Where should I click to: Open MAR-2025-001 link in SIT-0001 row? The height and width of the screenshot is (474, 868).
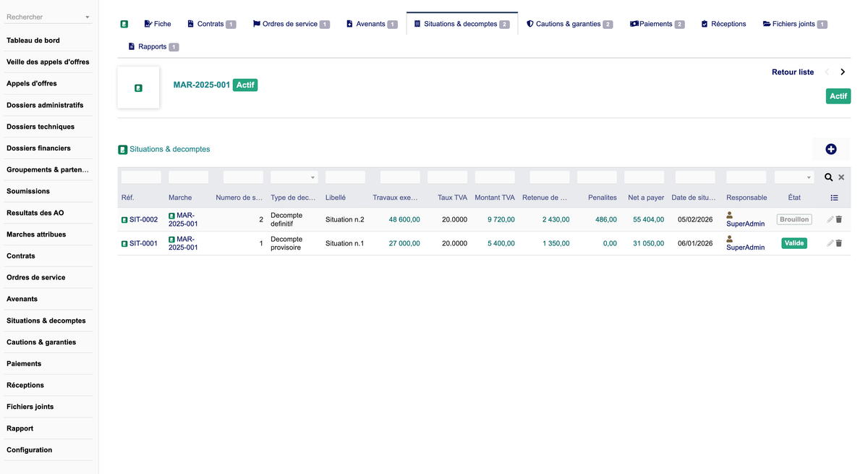(183, 243)
